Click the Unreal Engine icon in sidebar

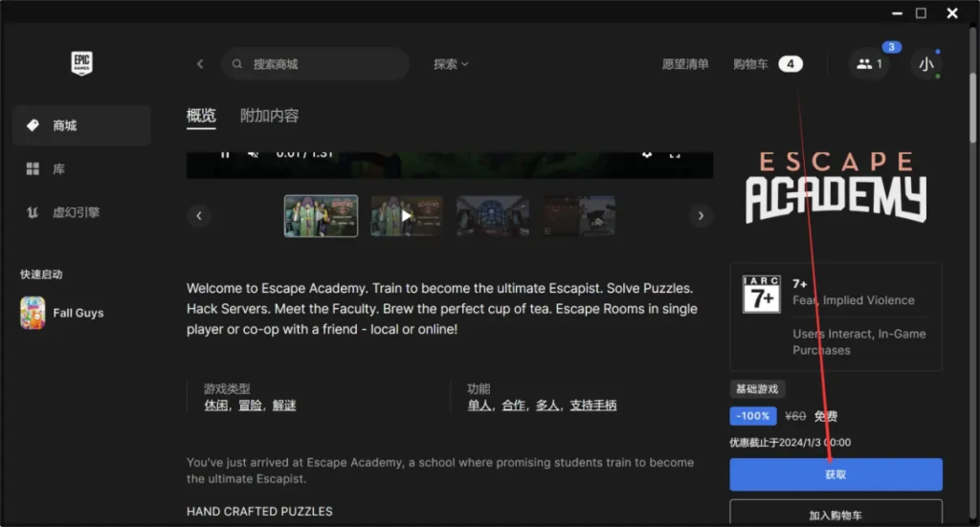point(33,212)
